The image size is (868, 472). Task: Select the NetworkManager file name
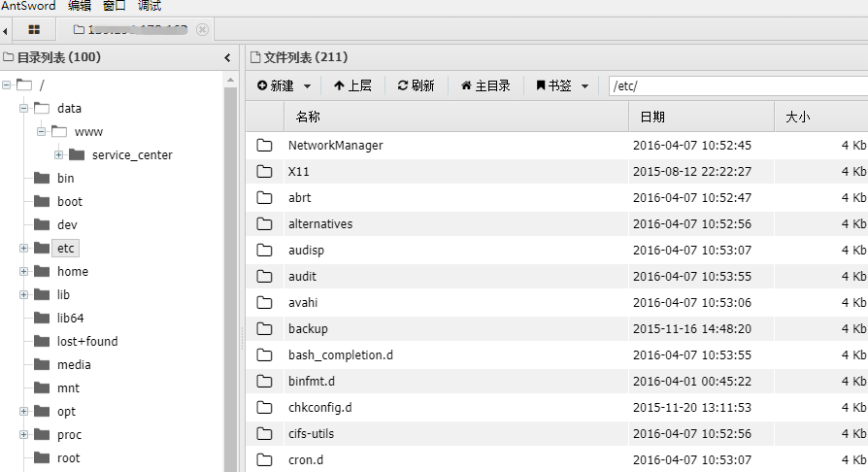(x=336, y=145)
